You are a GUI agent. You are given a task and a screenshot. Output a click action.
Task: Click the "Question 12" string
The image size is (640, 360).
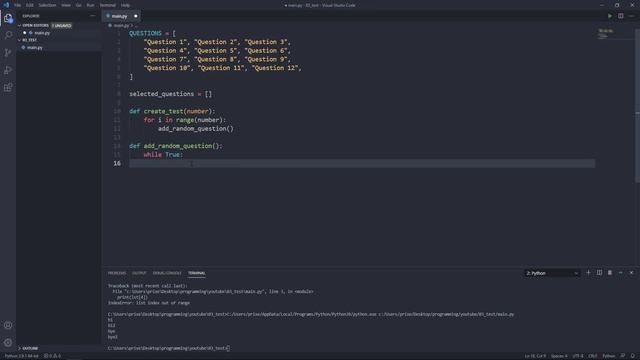click(275, 68)
